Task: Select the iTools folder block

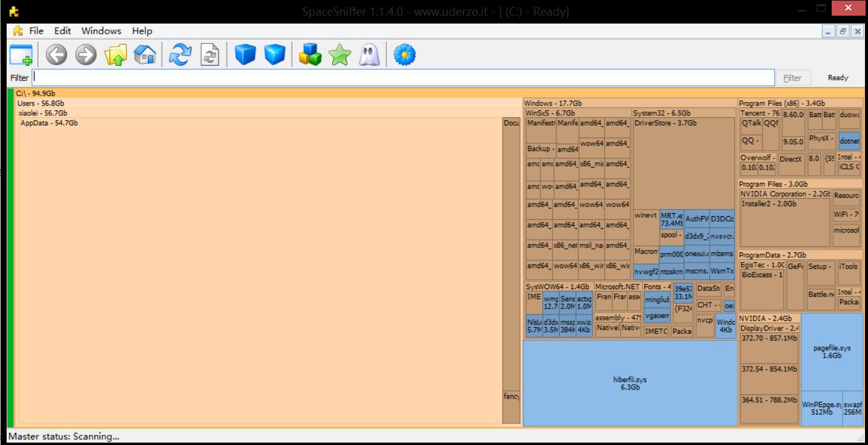Action: (x=848, y=273)
